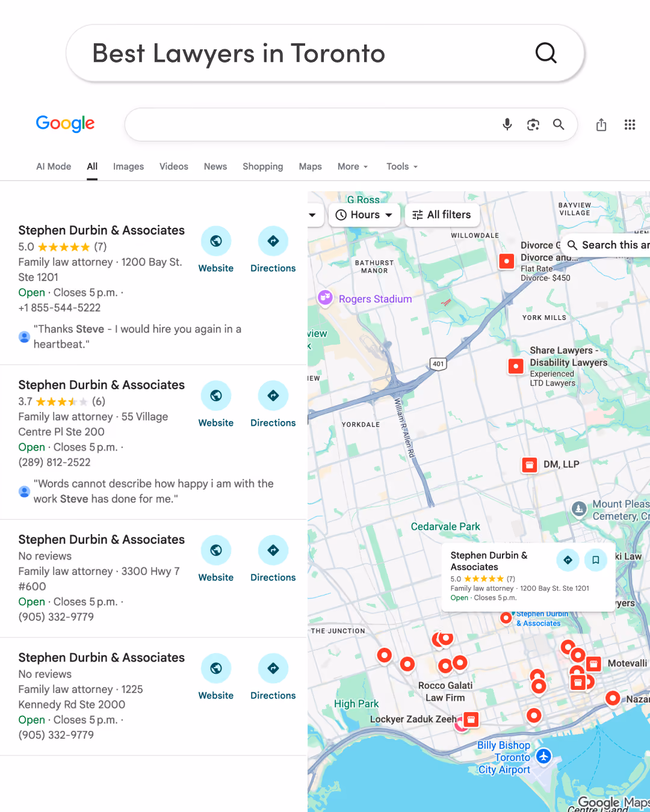
Task: Get Directions to the 1225 Kennedy Rd listing
Action: tap(273, 677)
